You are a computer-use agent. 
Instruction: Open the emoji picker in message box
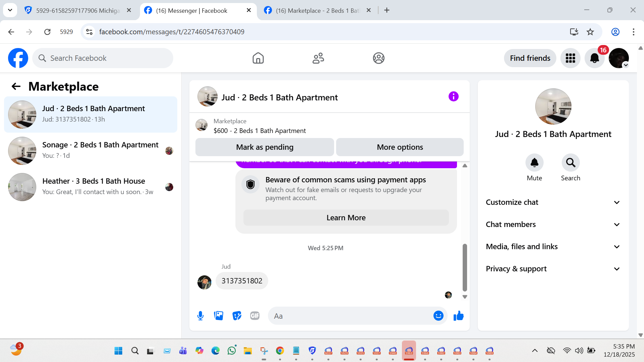coord(438,316)
